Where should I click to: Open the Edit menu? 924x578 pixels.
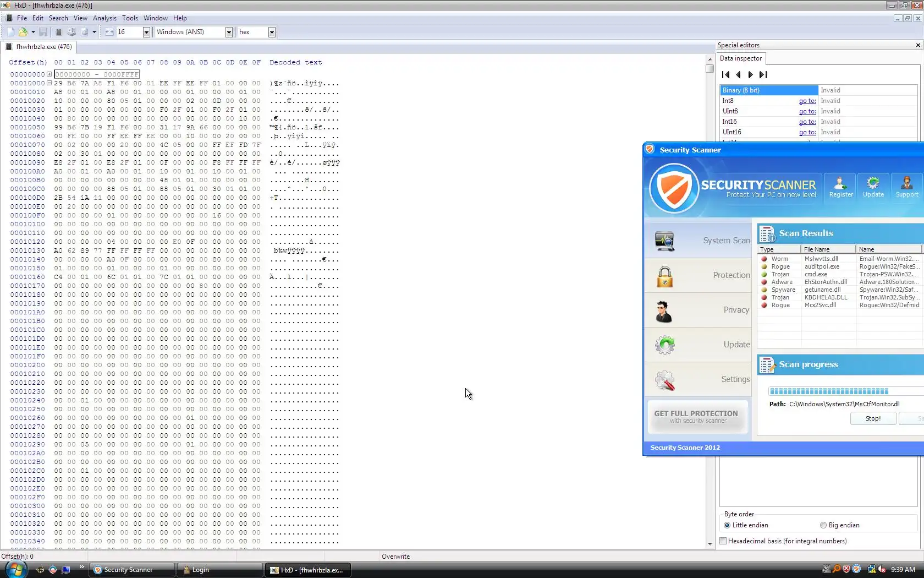pyautogui.click(x=38, y=18)
